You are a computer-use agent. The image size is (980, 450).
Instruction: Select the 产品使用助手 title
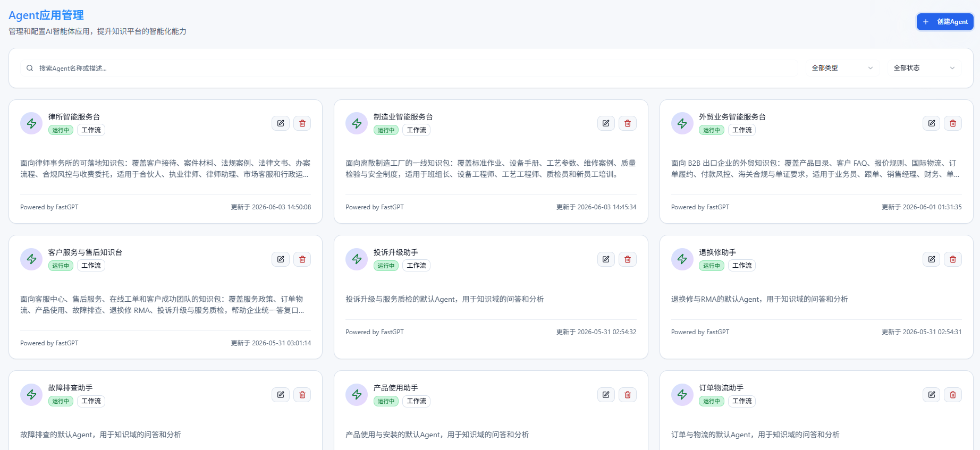tap(395, 388)
